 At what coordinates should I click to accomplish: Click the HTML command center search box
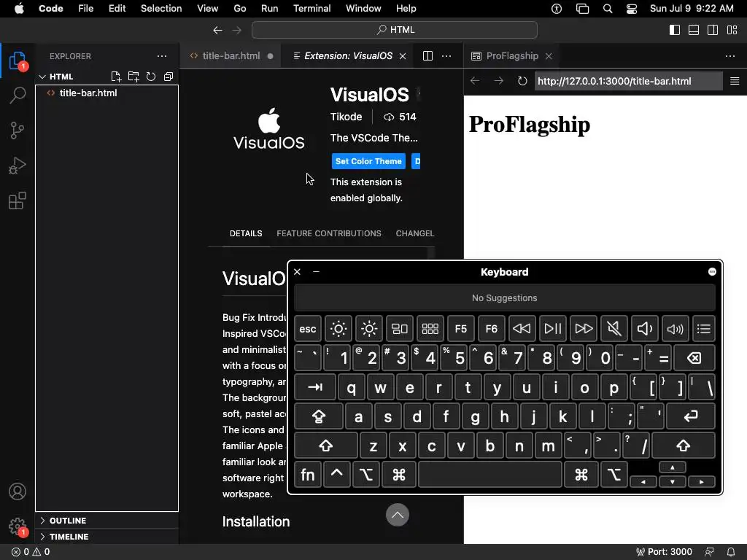coord(395,30)
